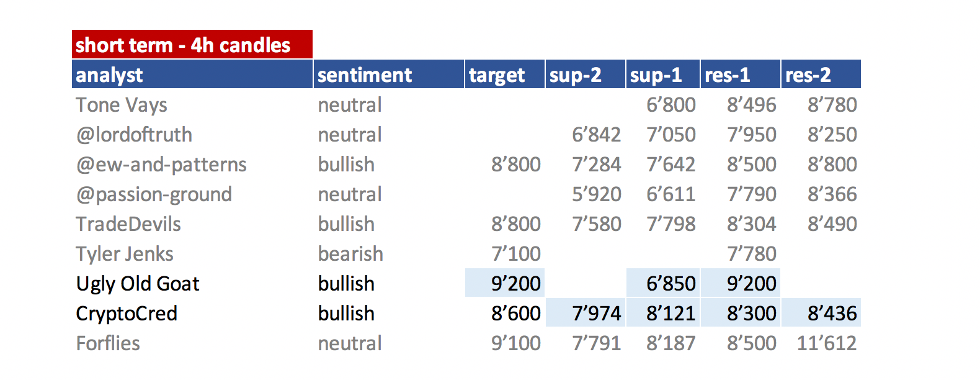Select Ugly Old Goat's 6'850 sup-1 cell
Image resolution: width=980 pixels, height=380 pixels.
point(663,283)
